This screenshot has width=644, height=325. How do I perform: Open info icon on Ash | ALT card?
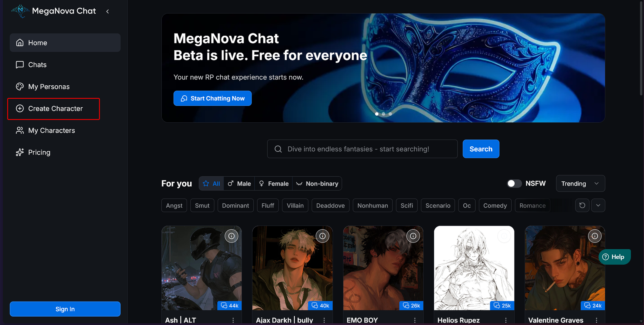point(232,236)
